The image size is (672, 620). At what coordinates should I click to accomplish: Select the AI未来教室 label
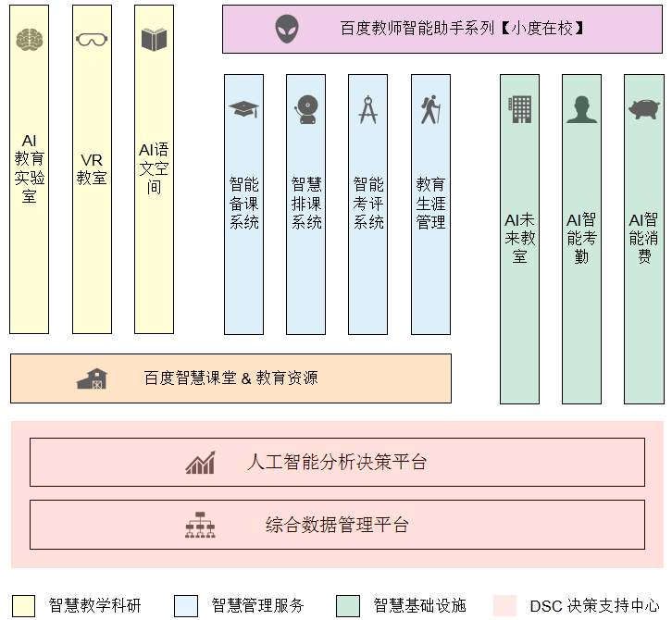(520, 238)
